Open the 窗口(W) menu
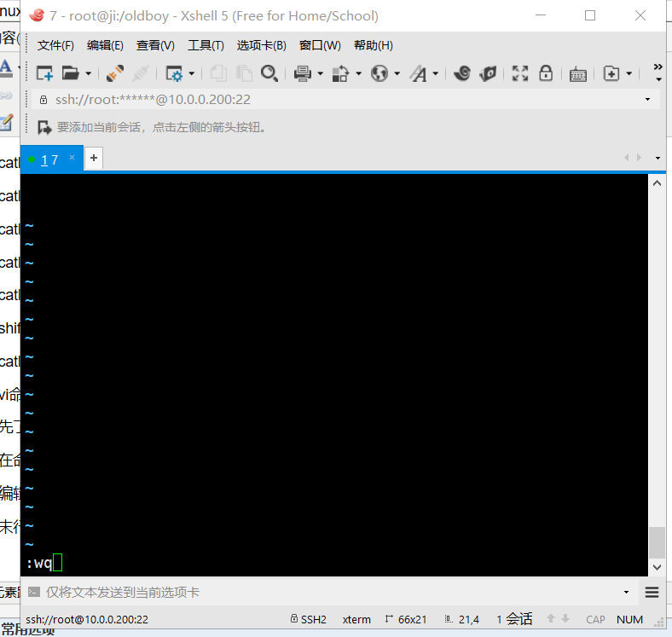Viewport: 672px width, 637px height. (x=320, y=45)
